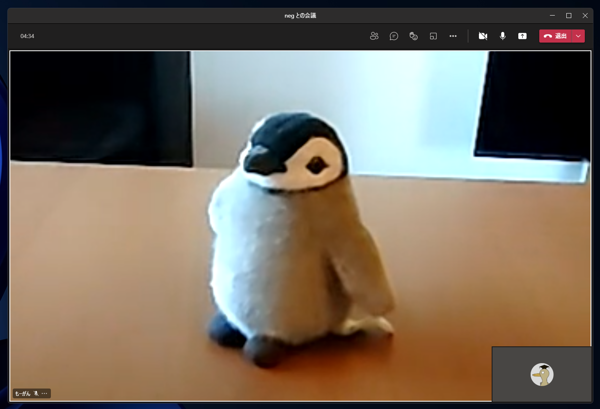The width and height of the screenshot is (600, 409).
Task: Open more options on participant name tag
Action: [45, 393]
